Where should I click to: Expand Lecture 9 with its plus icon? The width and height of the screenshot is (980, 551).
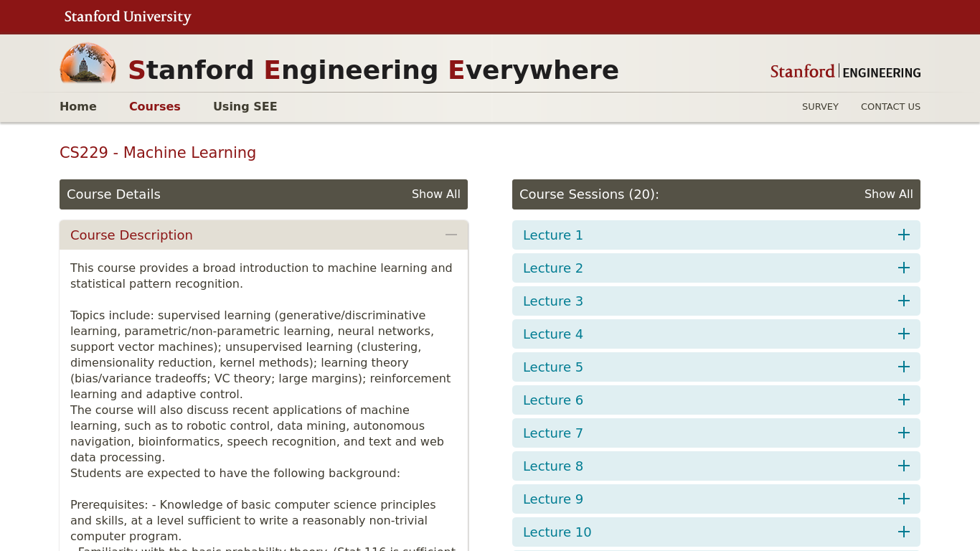click(x=904, y=499)
